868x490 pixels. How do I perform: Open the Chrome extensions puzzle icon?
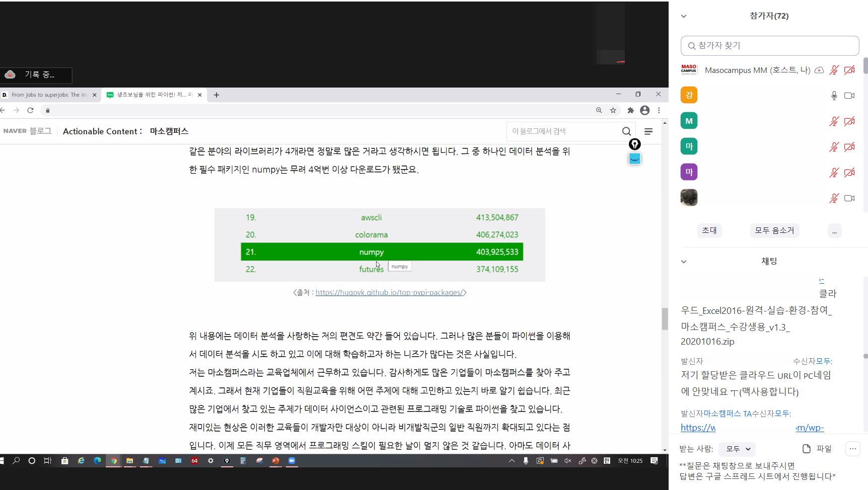coord(630,110)
